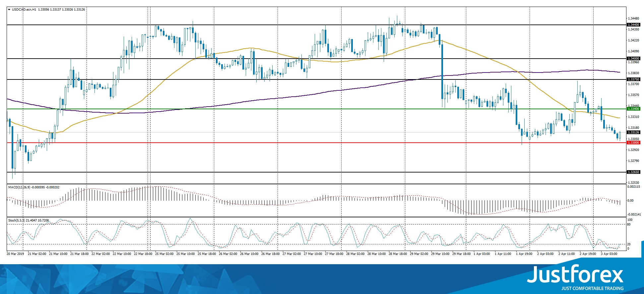Click the "2 Apr 03:00" time axis label

546,254
